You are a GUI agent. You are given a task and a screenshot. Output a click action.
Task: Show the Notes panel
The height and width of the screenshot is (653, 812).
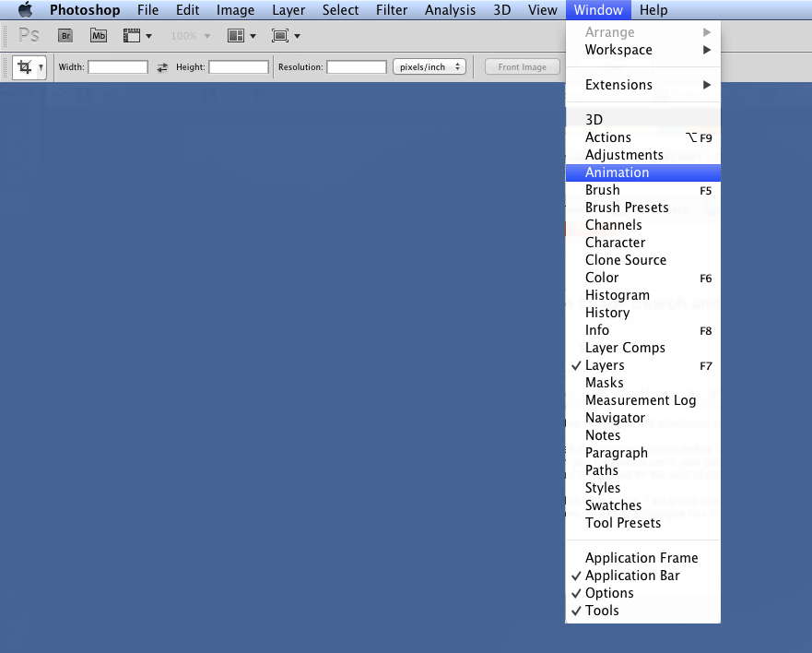tap(643, 435)
